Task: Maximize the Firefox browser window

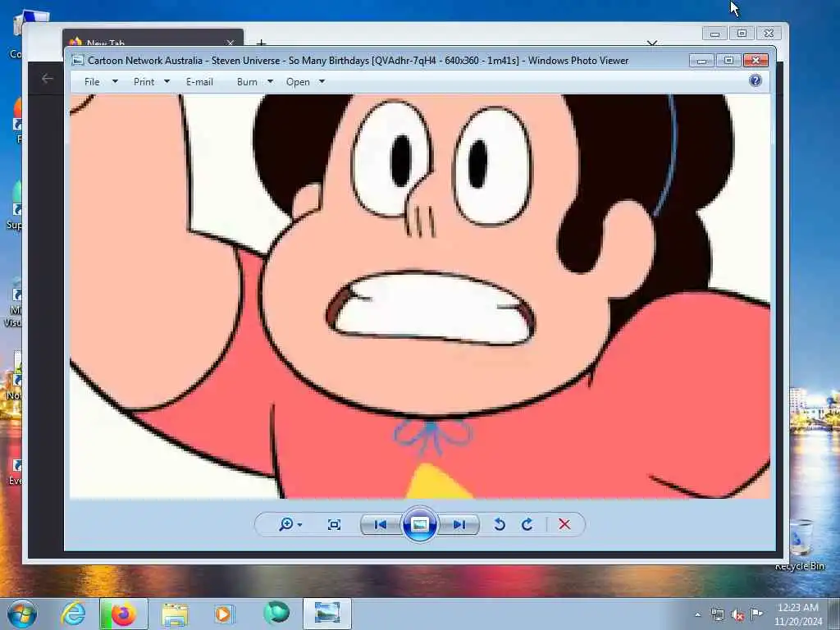Action: (x=742, y=33)
